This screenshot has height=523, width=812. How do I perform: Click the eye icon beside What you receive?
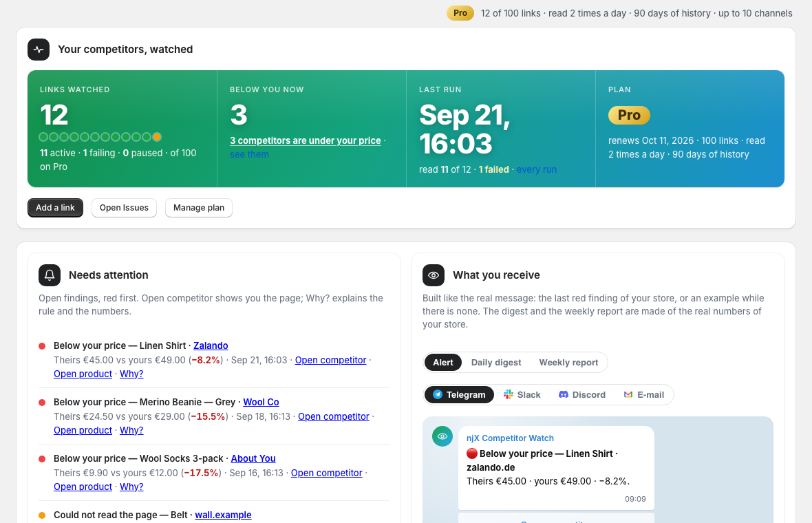pyautogui.click(x=434, y=275)
